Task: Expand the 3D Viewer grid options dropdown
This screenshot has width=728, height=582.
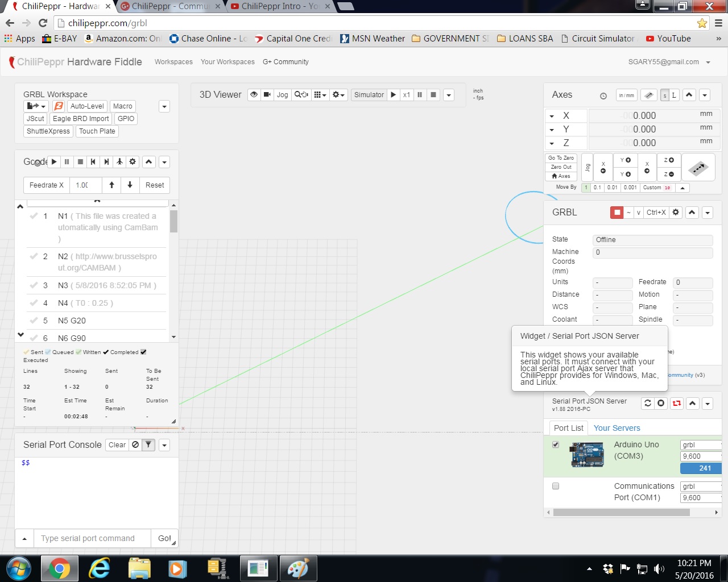Action: pos(320,95)
